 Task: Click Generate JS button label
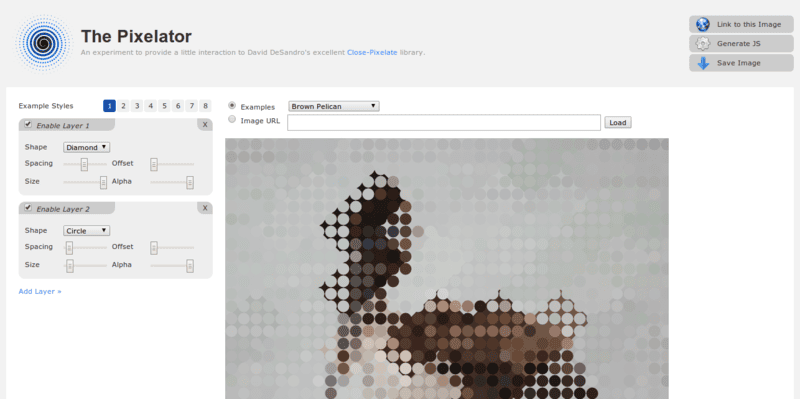point(738,44)
